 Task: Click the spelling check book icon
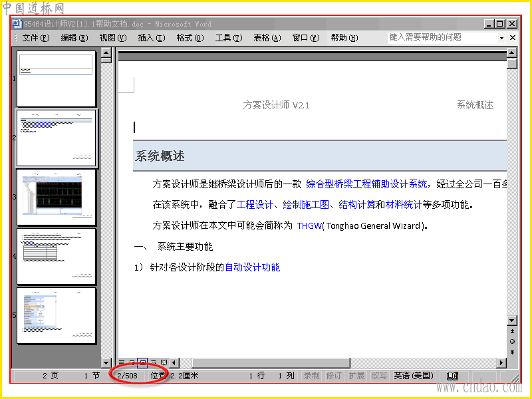[452, 376]
